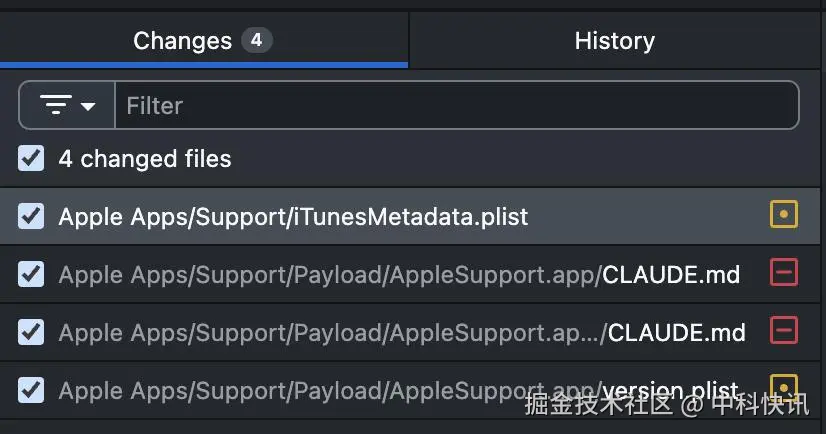The image size is (826, 434).
Task: Toggle the checkbox for AppleSupport.app/CLAUDE.md
Action: tap(31, 274)
